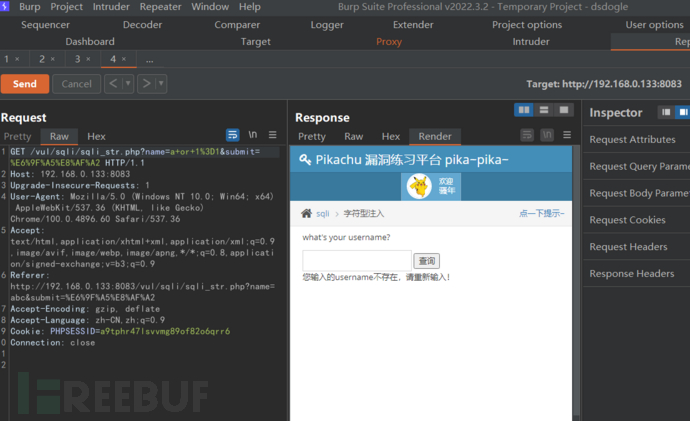
Task: Open the Window menu
Action: (210, 7)
